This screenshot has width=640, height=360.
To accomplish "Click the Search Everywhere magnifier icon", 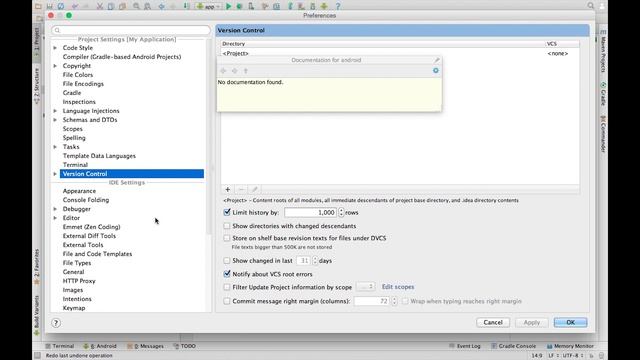I will click(x=591, y=6).
